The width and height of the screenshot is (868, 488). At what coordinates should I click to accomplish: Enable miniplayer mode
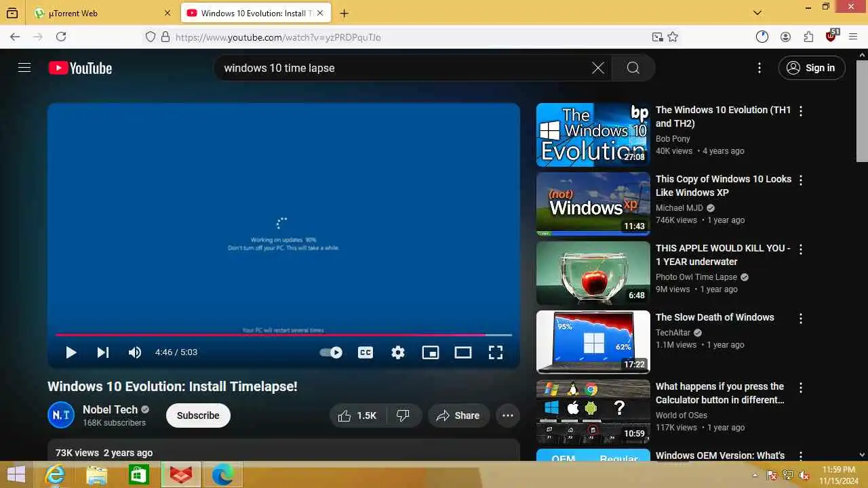pyautogui.click(x=431, y=352)
